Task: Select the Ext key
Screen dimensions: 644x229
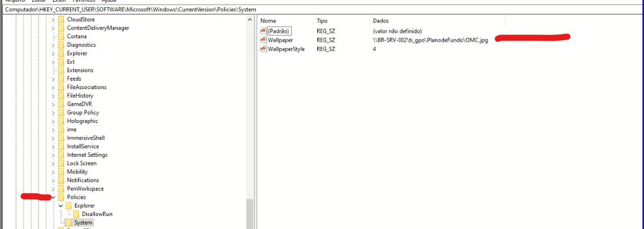Action: (x=70, y=61)
